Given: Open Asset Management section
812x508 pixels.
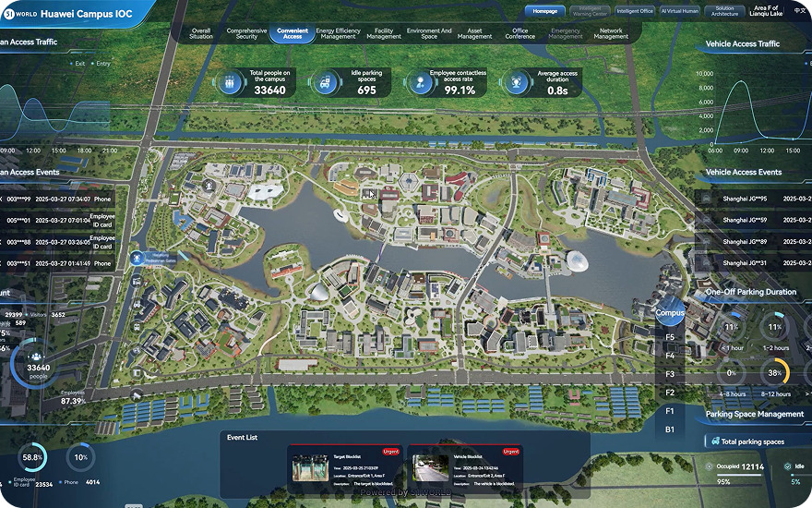Looking at the screenshot, I should tap(474, 33).
